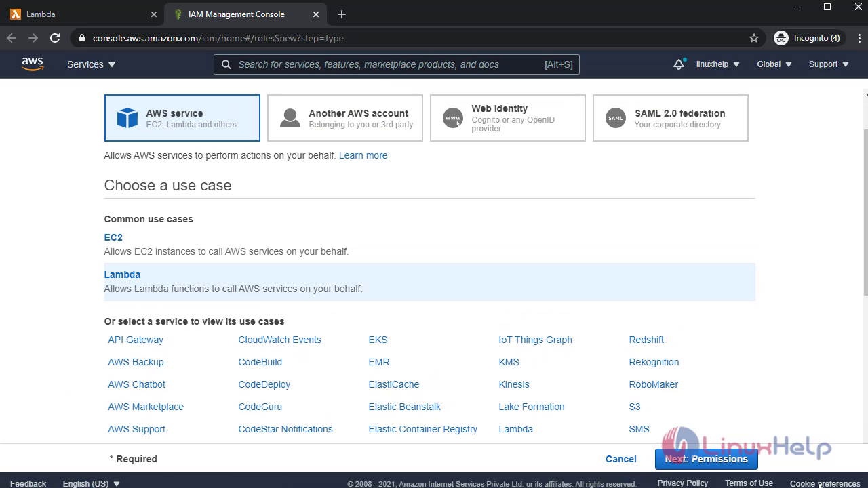Select CodeBuild service

pyautogui.click(x=260, y=362)
